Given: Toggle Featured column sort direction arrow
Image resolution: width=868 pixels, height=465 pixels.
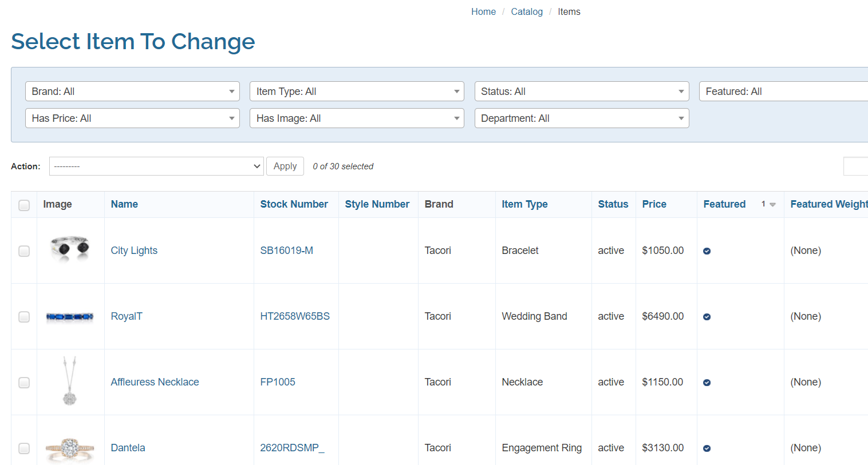Looking at the screenshot, I should tap(772, 205).
